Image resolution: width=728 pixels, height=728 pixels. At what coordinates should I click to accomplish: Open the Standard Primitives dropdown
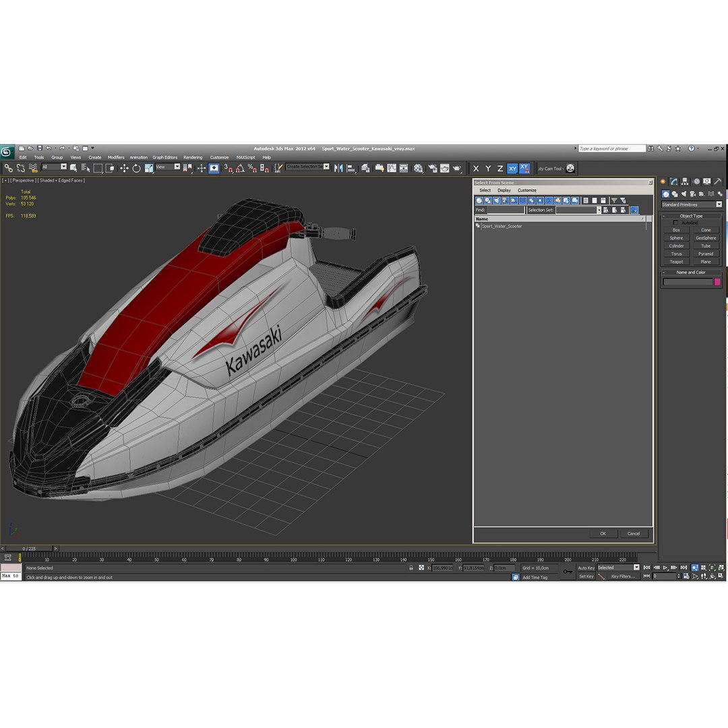pos(692,205)
